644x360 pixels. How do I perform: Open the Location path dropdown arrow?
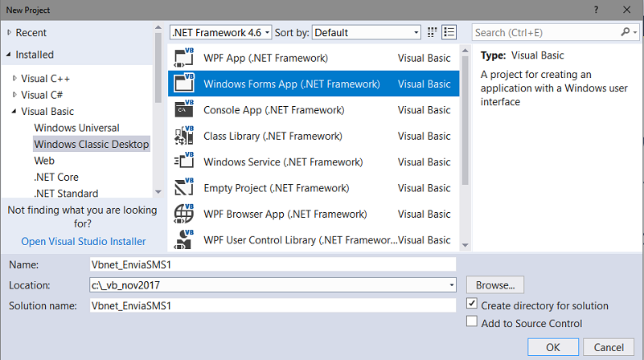[451, 285]
